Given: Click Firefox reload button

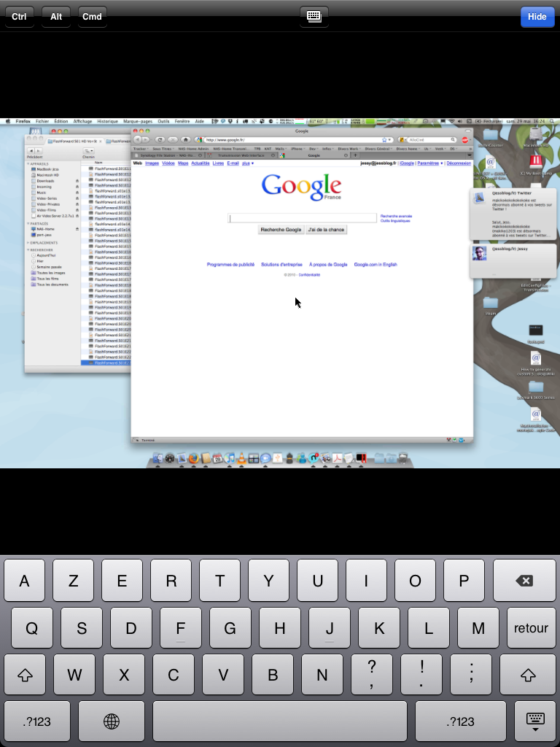Looking at the screenshot, I should [x=160, y=139].
